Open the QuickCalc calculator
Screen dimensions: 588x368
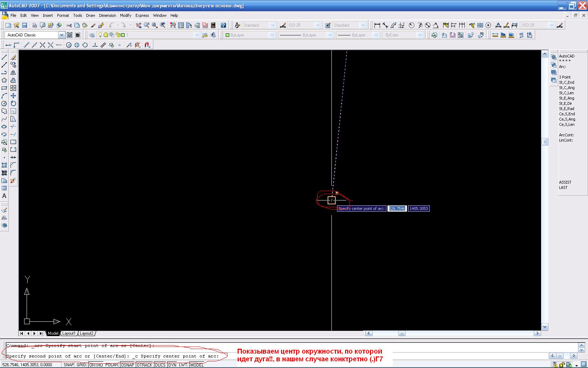[213, 25]
